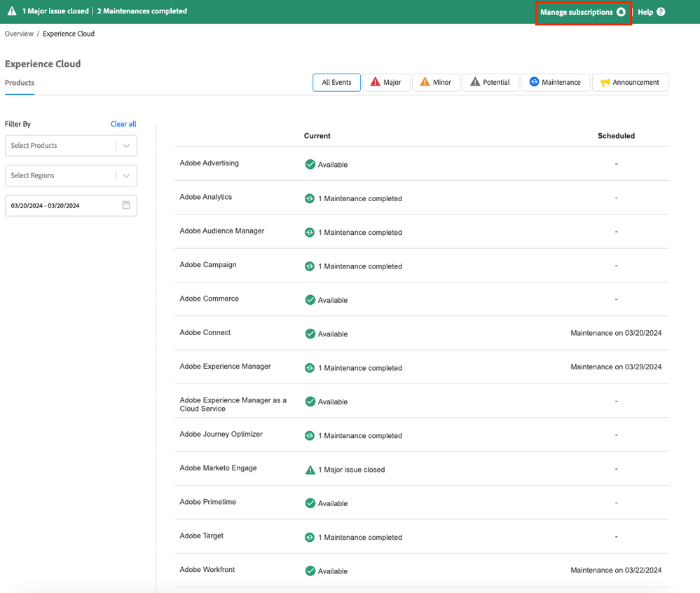Open the Select Products dropdown
Screen dimensions: 700x593
(x=71, y=146)
